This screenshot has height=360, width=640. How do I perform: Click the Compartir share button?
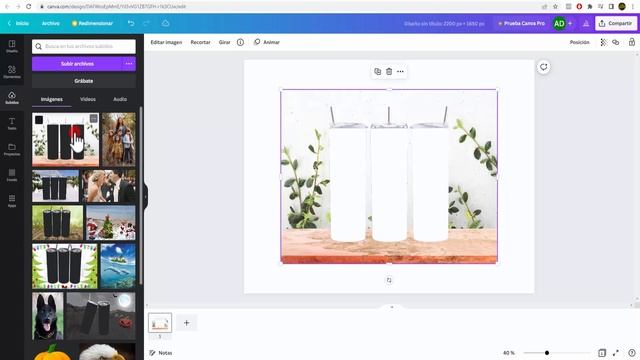[616, 23]
